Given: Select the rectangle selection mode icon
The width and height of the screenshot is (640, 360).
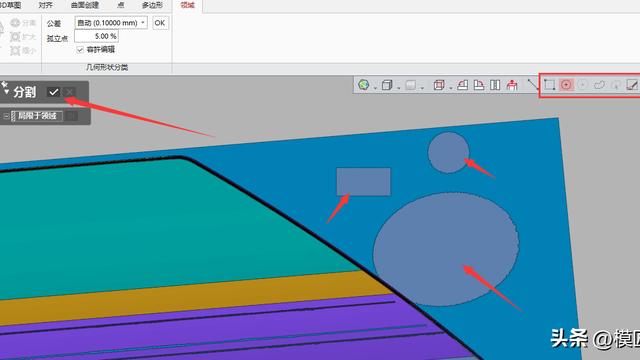Looking at the screenshot, I should (549, 85).
